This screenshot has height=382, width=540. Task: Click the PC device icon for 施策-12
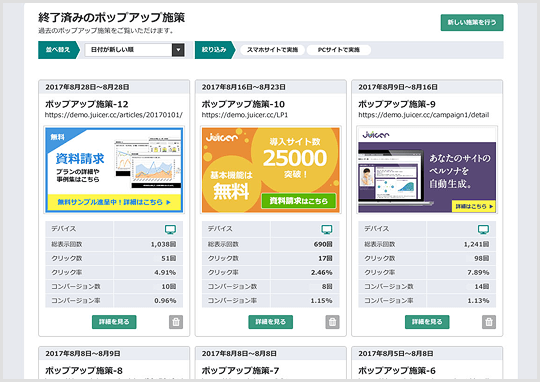[170, 229]
